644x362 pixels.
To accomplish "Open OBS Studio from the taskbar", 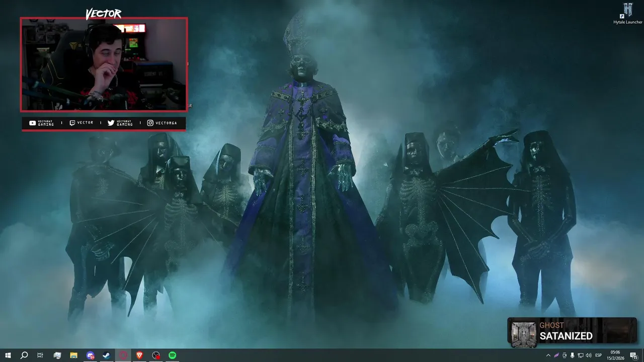I will 156,355.
